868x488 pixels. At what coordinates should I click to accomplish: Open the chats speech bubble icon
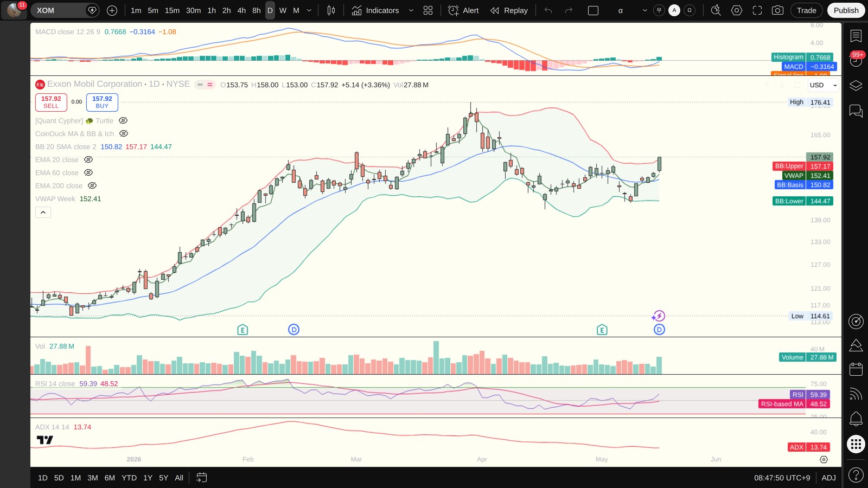point(856,111)
